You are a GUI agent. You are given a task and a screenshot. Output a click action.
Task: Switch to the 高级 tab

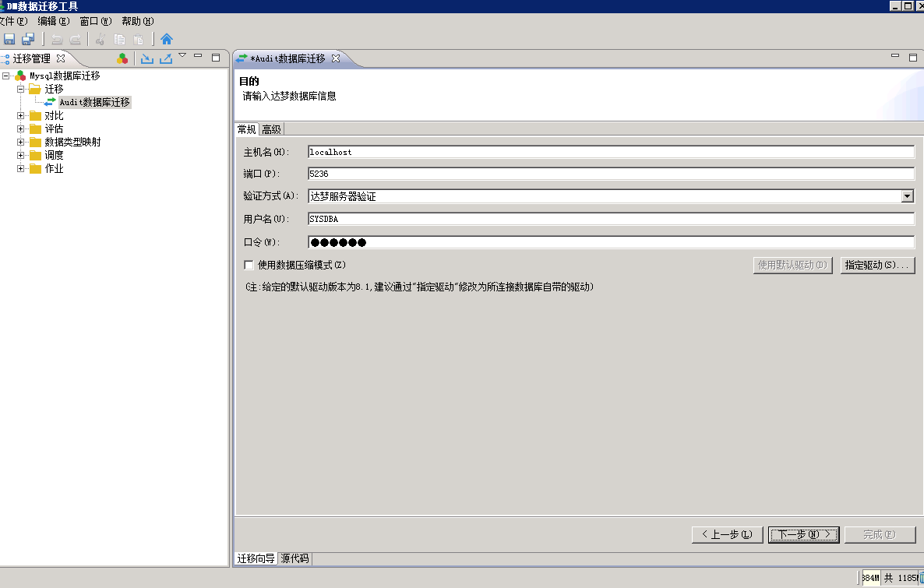(271, 129)
